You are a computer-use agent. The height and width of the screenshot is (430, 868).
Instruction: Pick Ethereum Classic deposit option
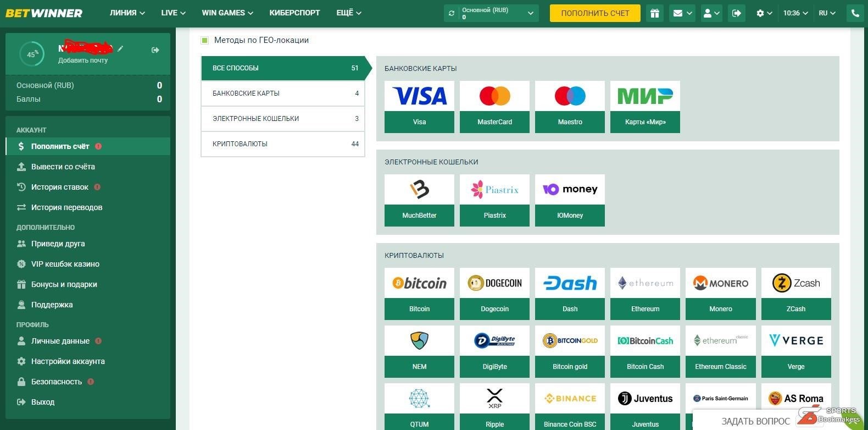click(x=720, y=351)
